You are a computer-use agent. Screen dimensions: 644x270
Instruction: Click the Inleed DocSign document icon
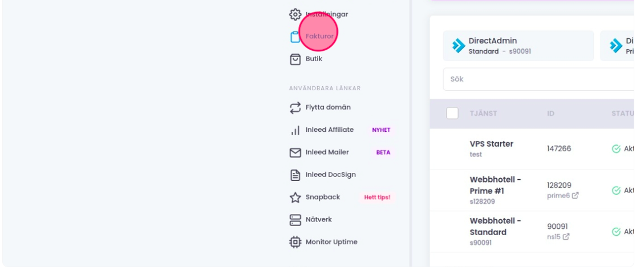pyautogui.click(x=295, y=175)
